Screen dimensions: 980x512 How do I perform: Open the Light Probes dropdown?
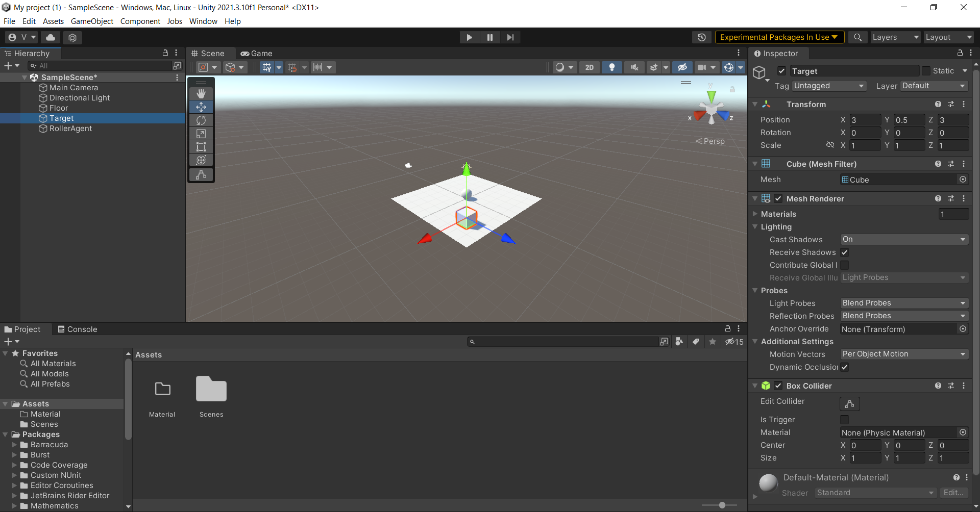903,303
